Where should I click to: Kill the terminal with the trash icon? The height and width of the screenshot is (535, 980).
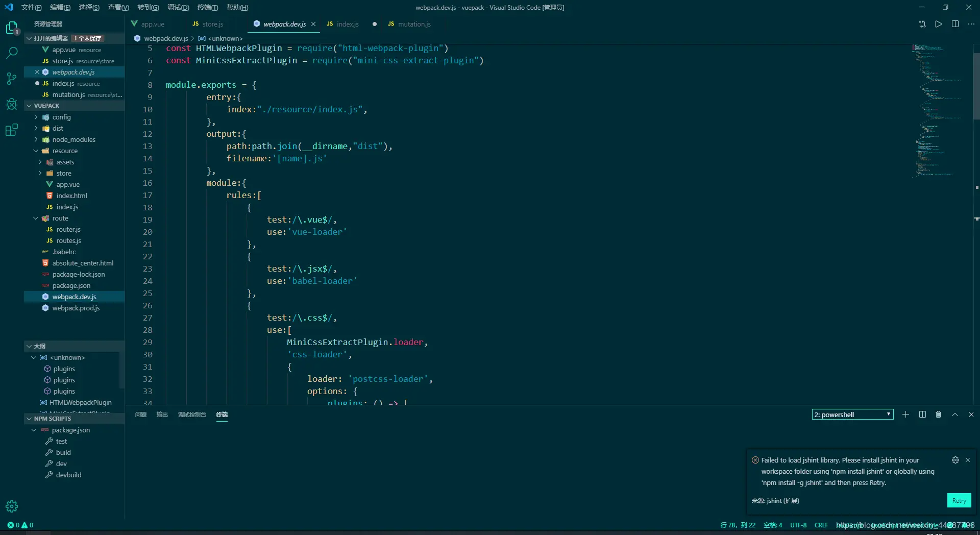pyautogui.click(x=938, y=415)
